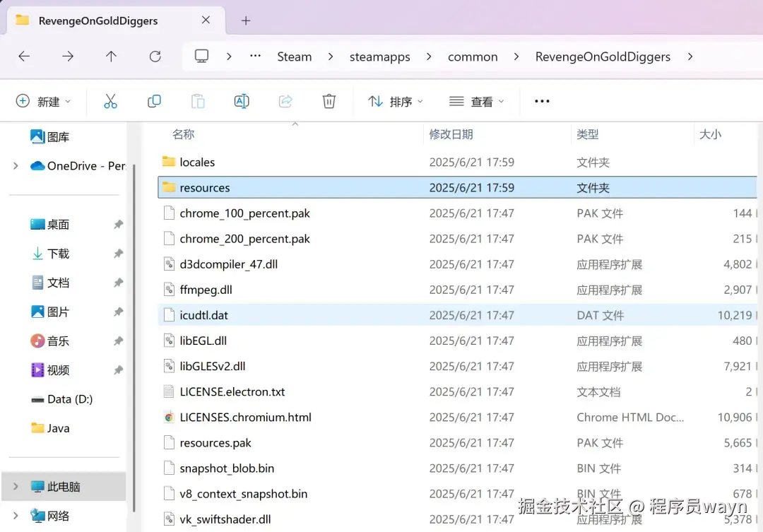The height and width of the screenshot is (532, 763).
Task: Click the libEGL.dll file icon
Action: (169, 341)
